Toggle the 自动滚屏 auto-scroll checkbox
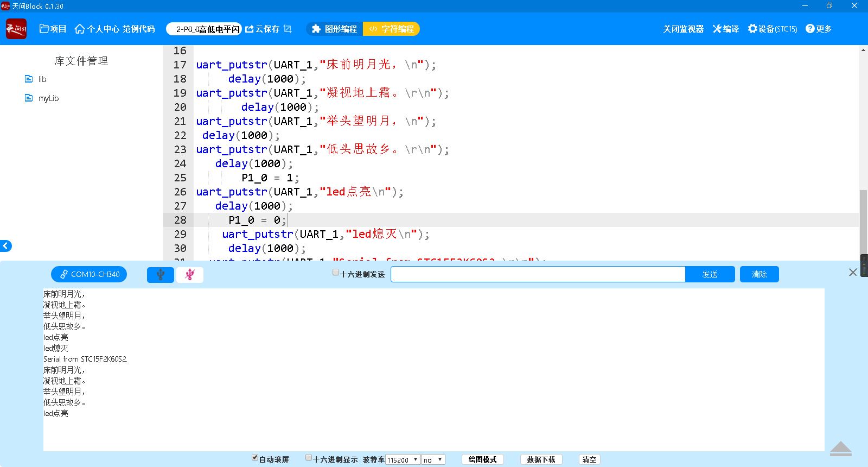 (x=255, y=458)
